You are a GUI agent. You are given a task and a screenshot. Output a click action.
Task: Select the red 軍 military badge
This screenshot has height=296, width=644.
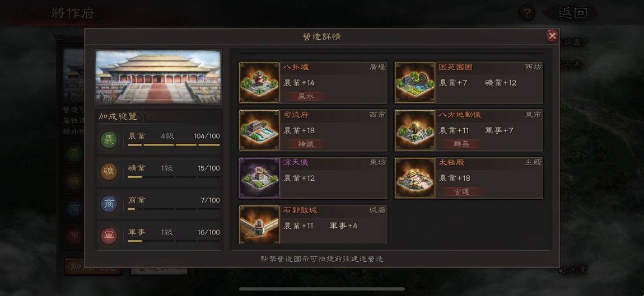point(109,236)
